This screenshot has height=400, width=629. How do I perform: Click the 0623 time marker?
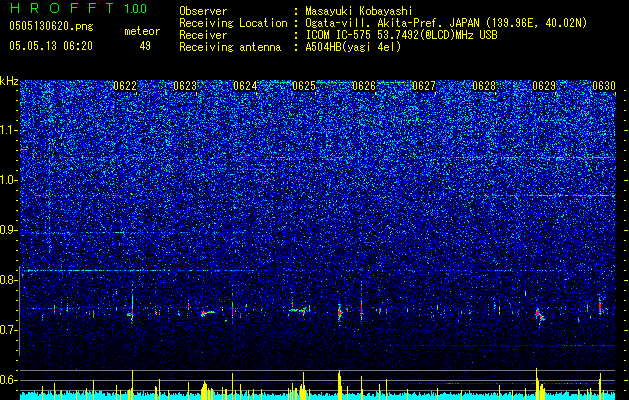pos(185,86)
